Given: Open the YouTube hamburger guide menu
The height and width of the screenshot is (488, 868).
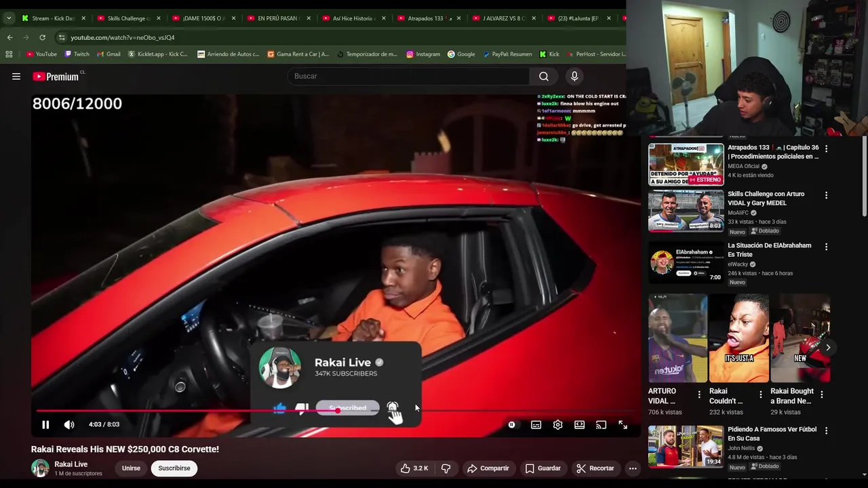Looking at the screenshot, I should pyautogui.click(x=16, y=77).
